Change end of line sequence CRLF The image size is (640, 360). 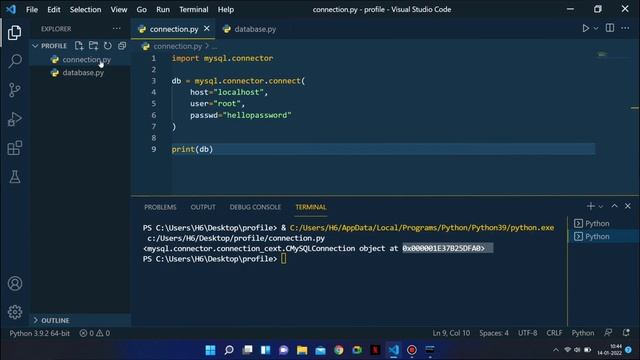[554, 333]
